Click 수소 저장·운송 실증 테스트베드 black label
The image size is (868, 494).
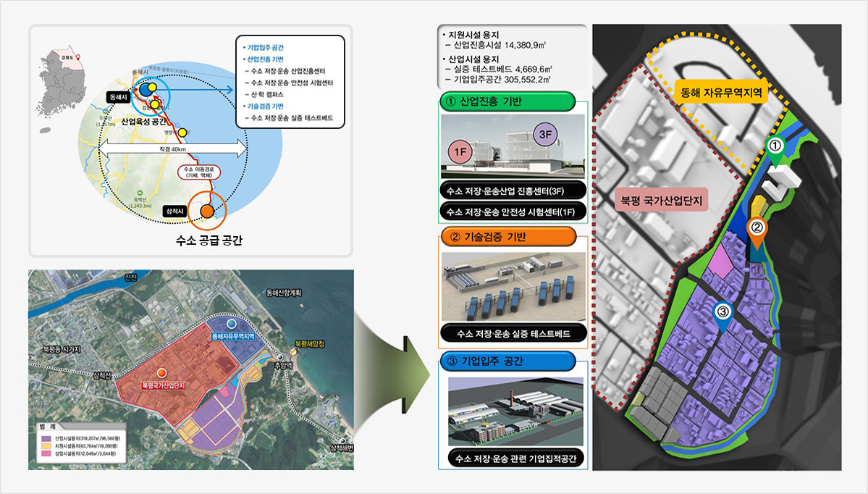coord(513,333)
